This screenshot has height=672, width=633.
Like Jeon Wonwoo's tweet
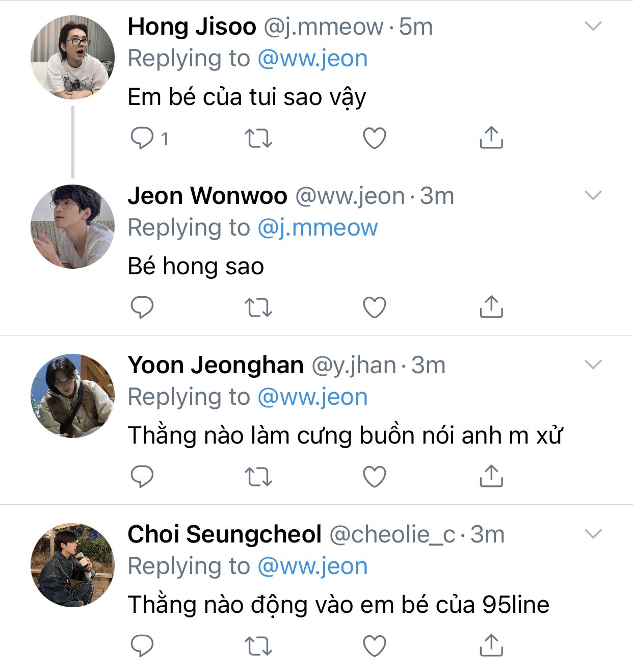pos(374,307)
